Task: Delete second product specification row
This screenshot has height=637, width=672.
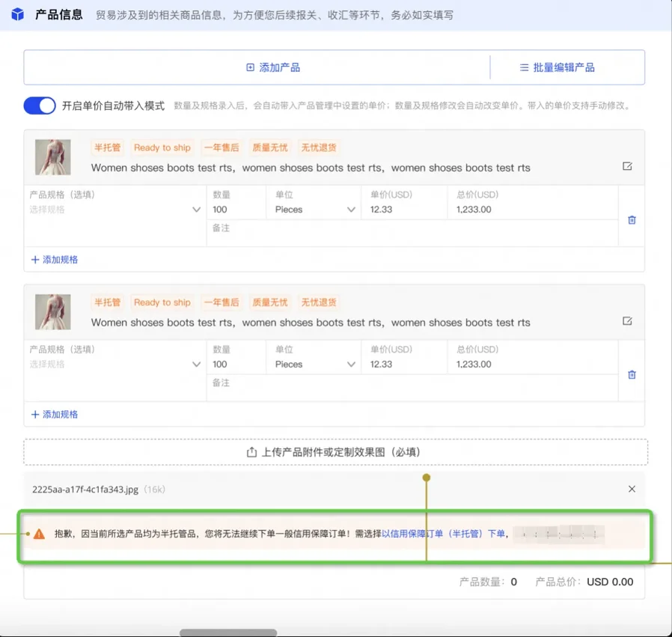Action: pyautogui.click(x=632, y=375)
